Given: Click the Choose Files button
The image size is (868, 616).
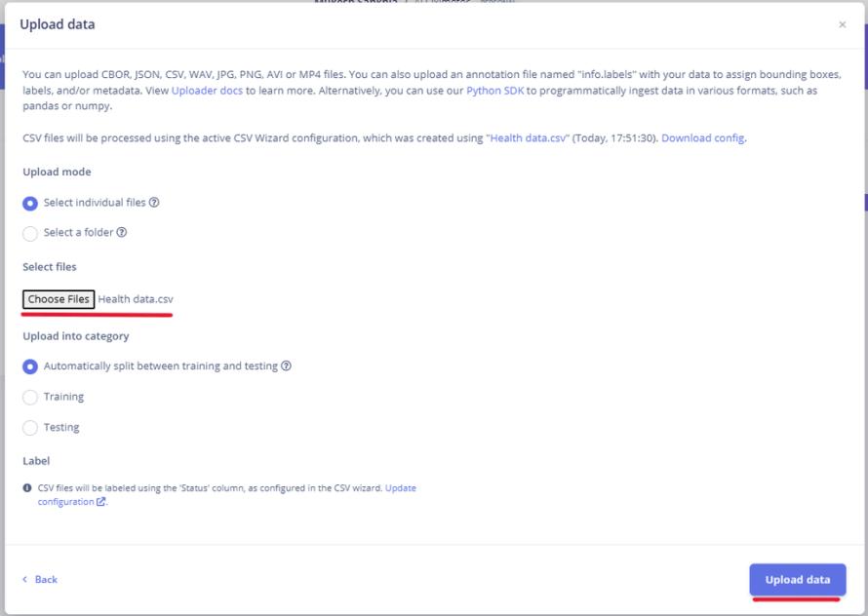Looking at the screenshot, I should pyautogui.click(x=59, y=299).
